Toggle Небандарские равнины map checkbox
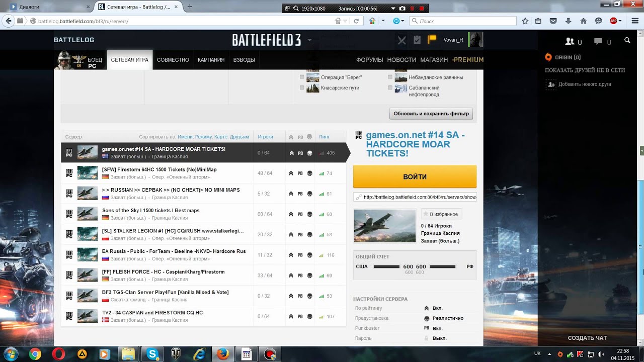This screenshot has height=362, width=644. [390, 77]
